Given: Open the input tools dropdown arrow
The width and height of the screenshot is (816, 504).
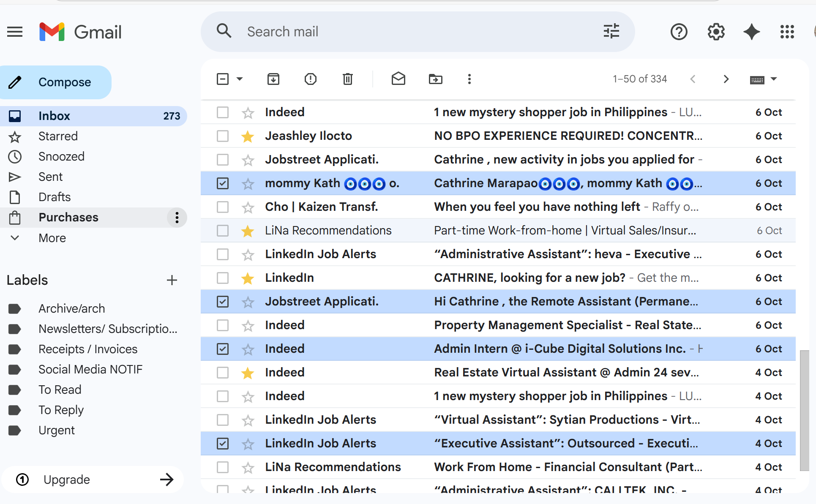Looking at the screenshot, I should coord(774,79).
